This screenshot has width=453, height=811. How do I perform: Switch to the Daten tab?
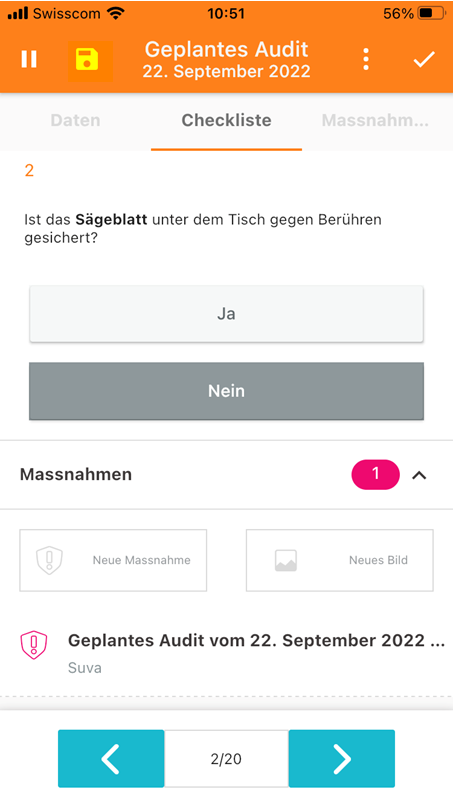[76, 121]
